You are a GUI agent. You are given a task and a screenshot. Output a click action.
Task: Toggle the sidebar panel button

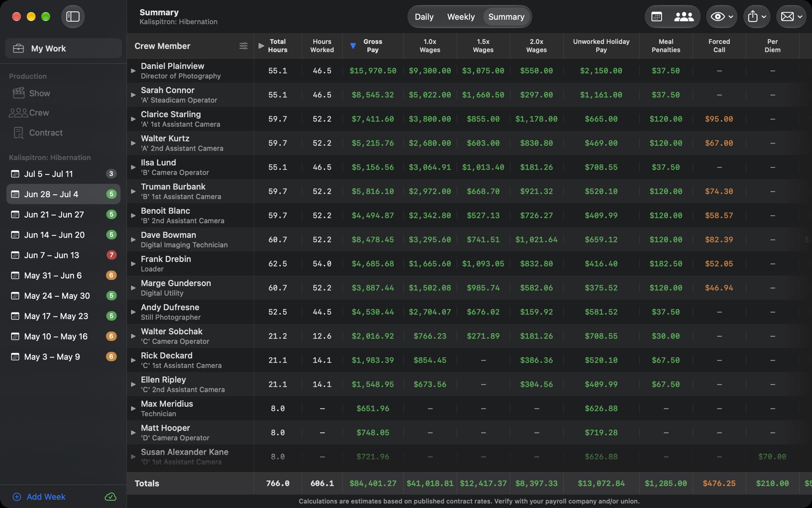click(73, 17)
